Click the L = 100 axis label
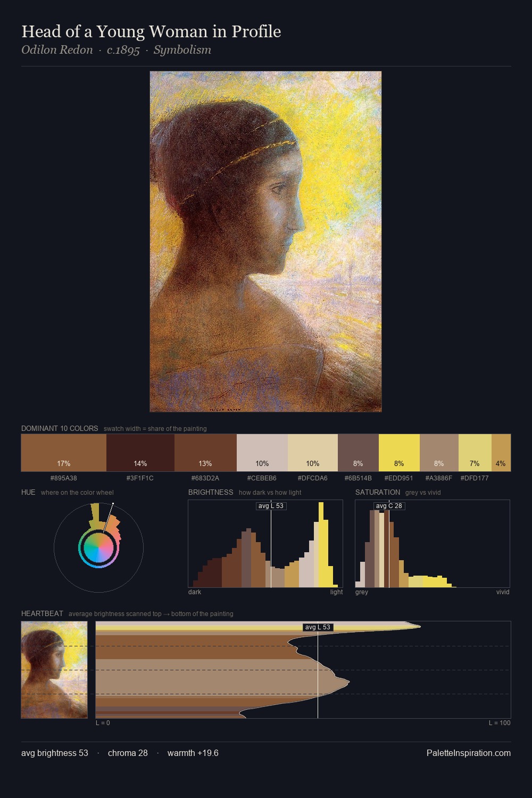 pyautogui.click(x=500, y=723)
